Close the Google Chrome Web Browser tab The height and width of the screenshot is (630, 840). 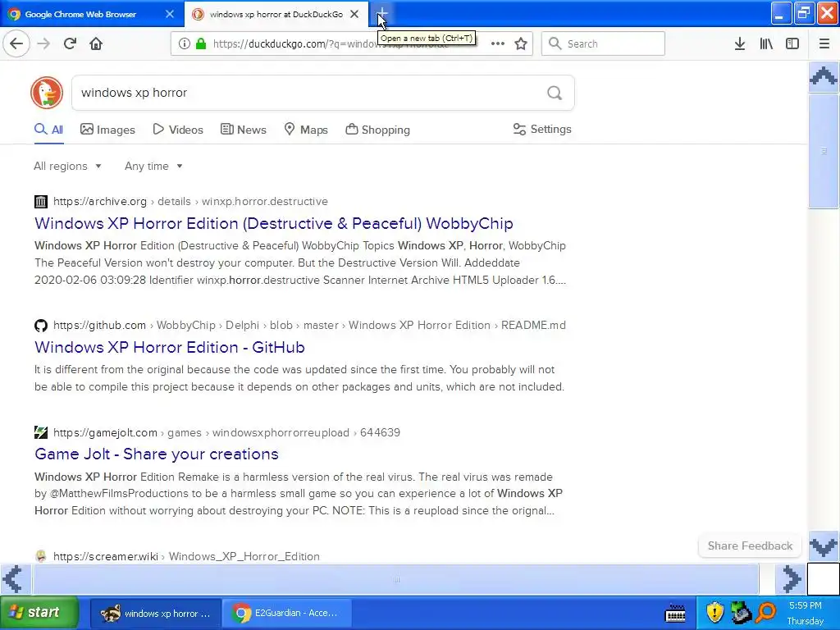tap(169, 14)
